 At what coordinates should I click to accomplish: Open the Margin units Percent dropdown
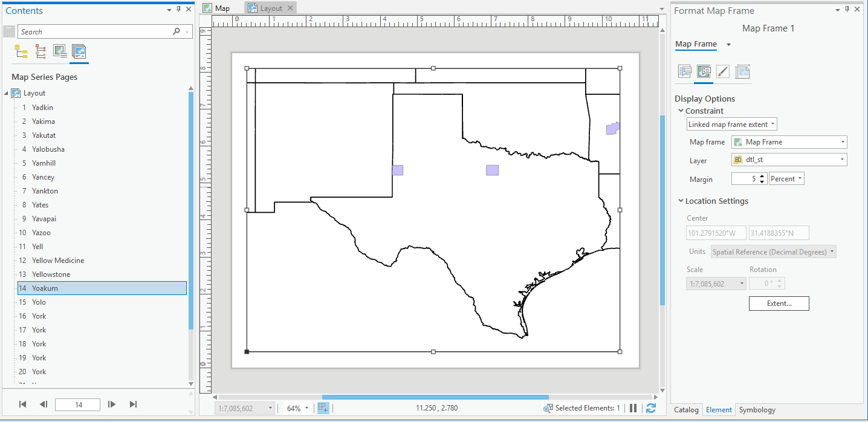click(786, 178)
